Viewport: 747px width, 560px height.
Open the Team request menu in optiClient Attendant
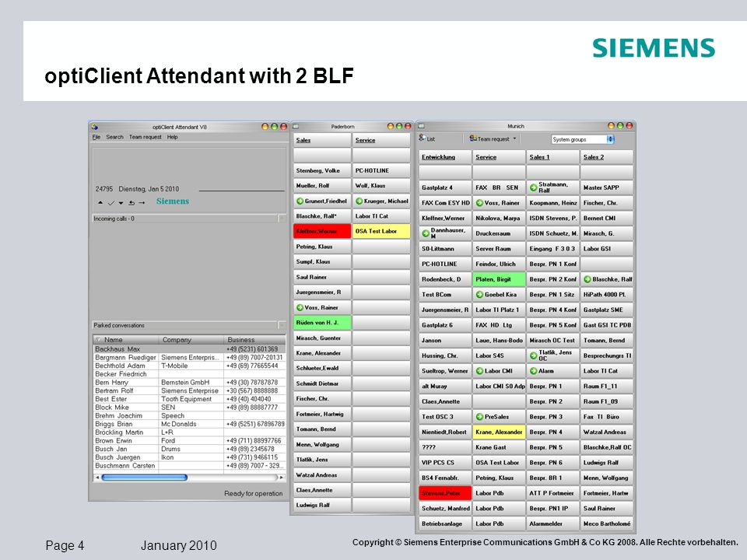(146, 137)
